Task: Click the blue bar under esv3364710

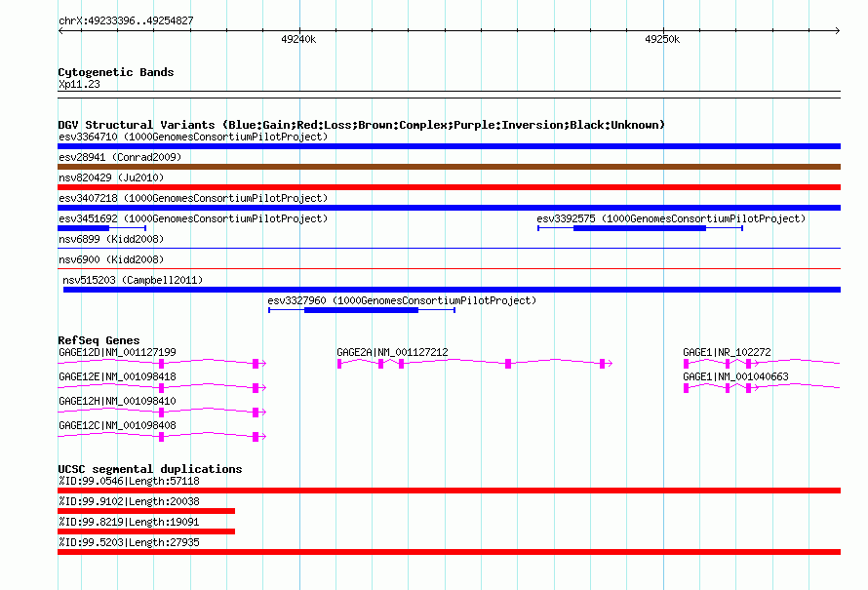Action: tap(449, 146)
